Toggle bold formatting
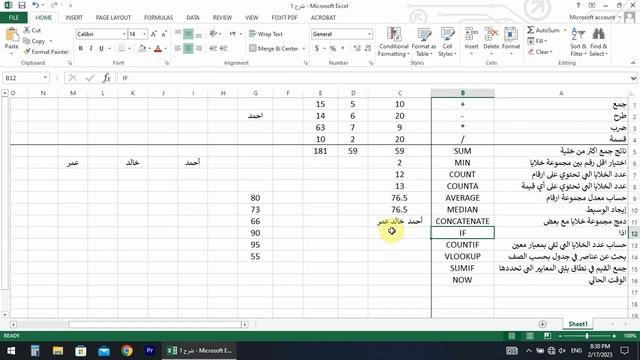The height and width of the screenshot is (360, 640). [x=80, y=48]
